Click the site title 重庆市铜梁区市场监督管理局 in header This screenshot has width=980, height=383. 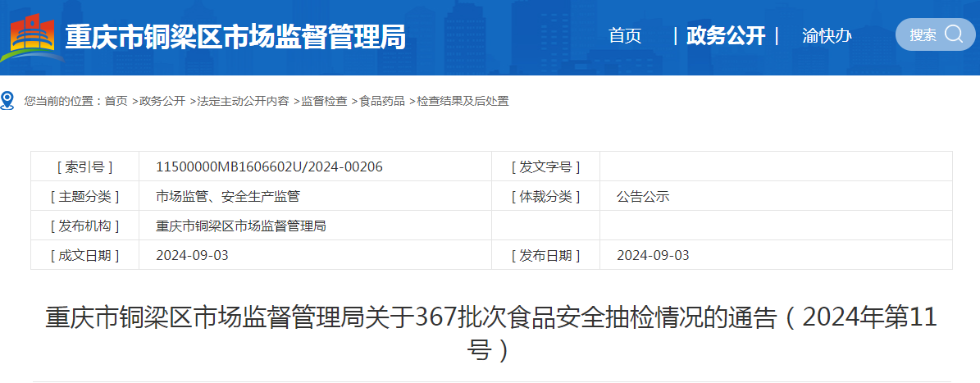click(x=235, y=37)
